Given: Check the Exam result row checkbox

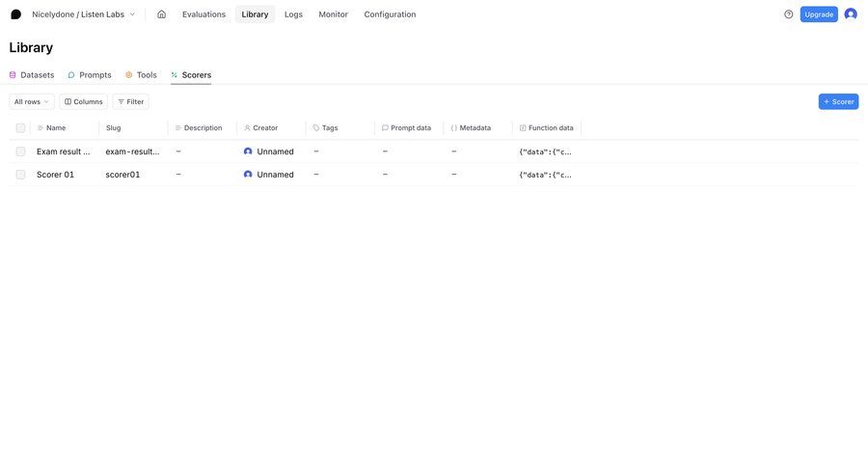Looking at the screenshot, I should point(20,151).
